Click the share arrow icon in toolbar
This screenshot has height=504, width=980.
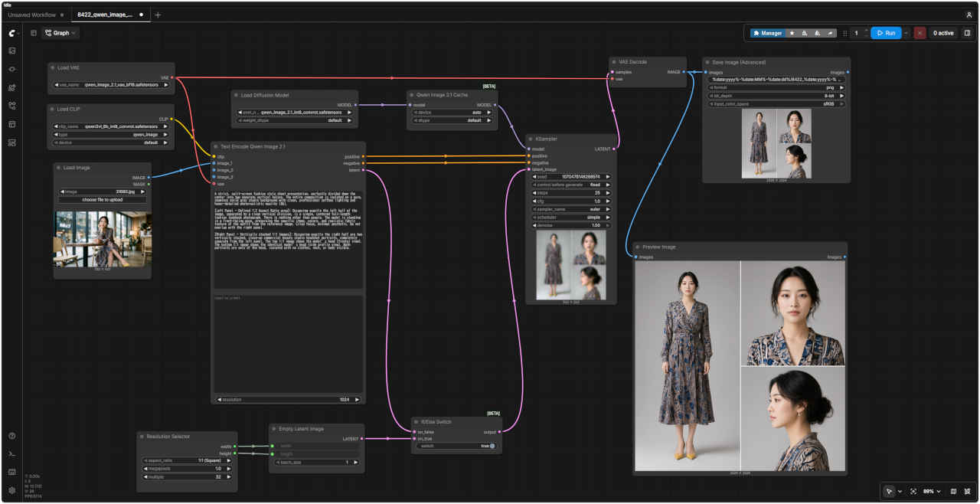(x=831, y=33)
